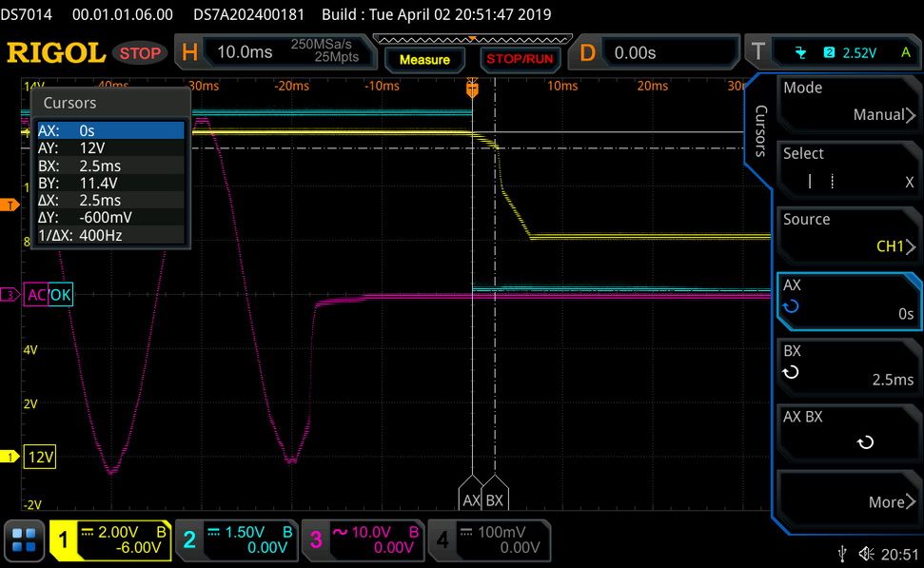Screen dimensions: 924x568
Task: Toggle channel 4 number tab
Action: coord(442,539)
